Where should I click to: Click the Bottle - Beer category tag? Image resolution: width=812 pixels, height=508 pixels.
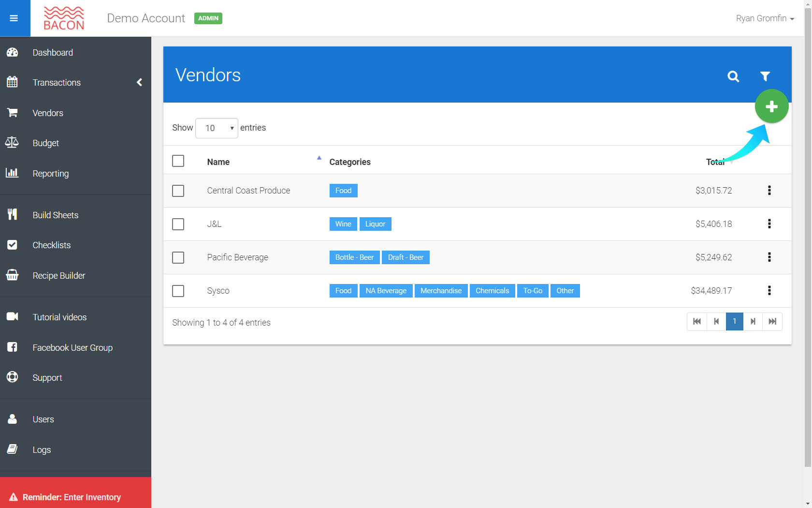click(x=355, y=257)
